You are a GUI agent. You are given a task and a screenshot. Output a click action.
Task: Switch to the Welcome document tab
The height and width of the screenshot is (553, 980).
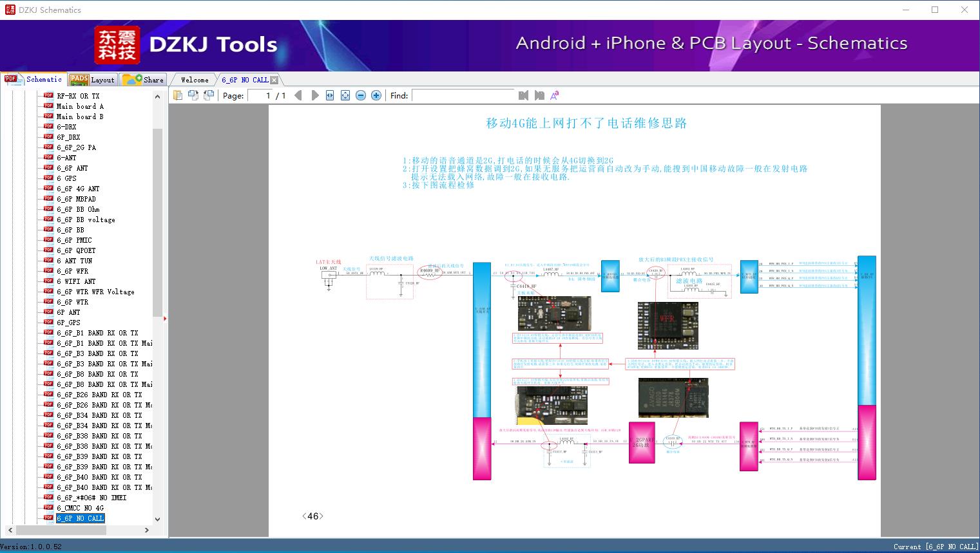click(x=195, y=80)
